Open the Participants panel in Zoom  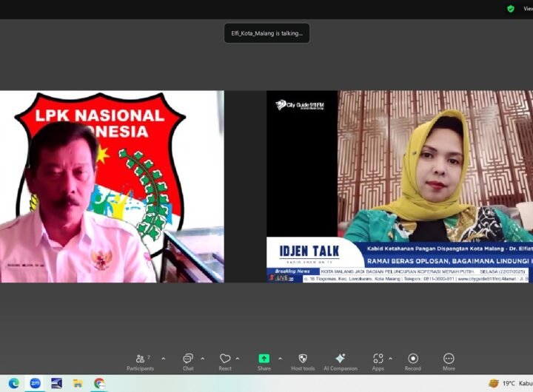pos(140,362)
